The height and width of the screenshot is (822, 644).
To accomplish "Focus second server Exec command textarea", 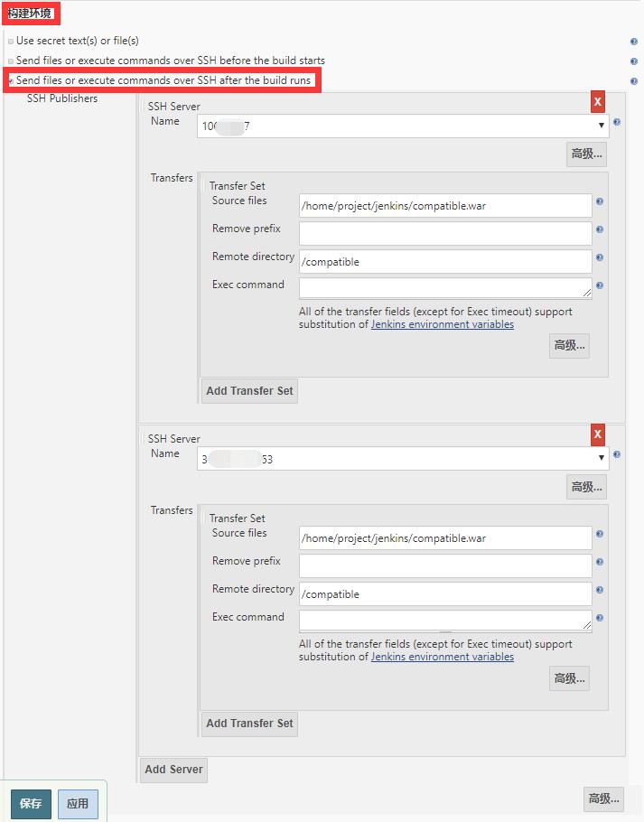I will pos(445,621).
